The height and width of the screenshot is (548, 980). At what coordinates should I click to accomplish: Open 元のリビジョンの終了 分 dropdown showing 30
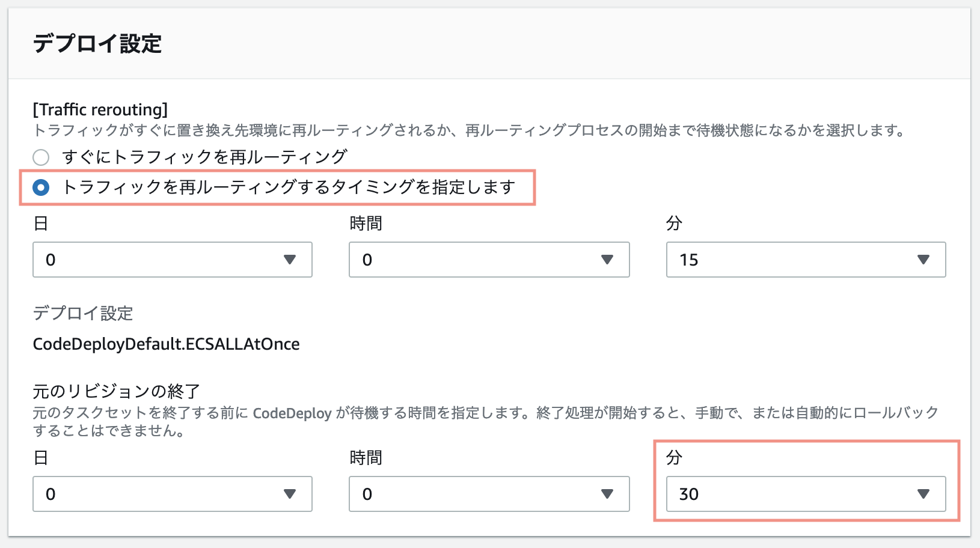(795, 494)
